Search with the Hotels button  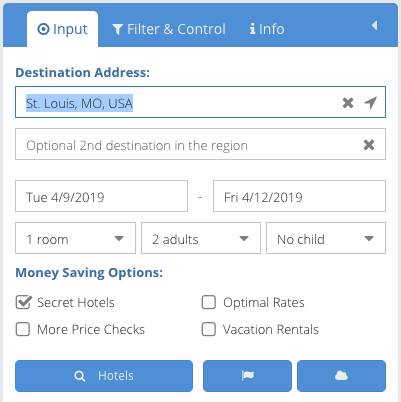(104, 376)
